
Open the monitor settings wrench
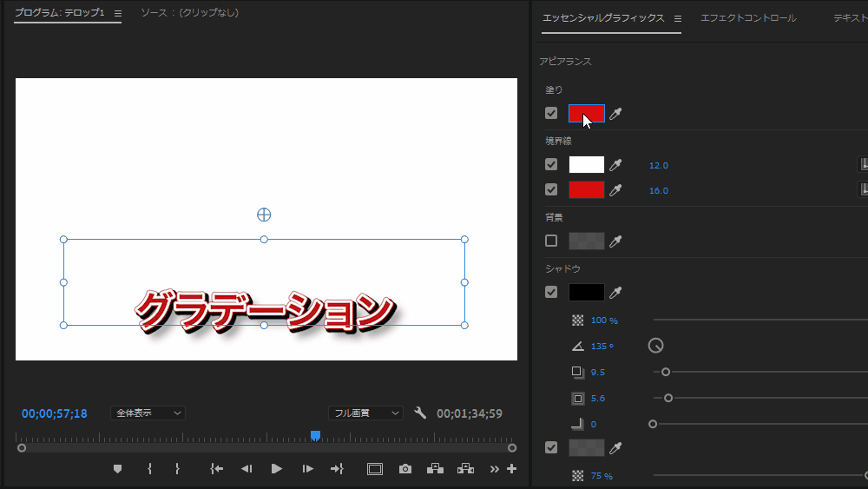(420, 413)
